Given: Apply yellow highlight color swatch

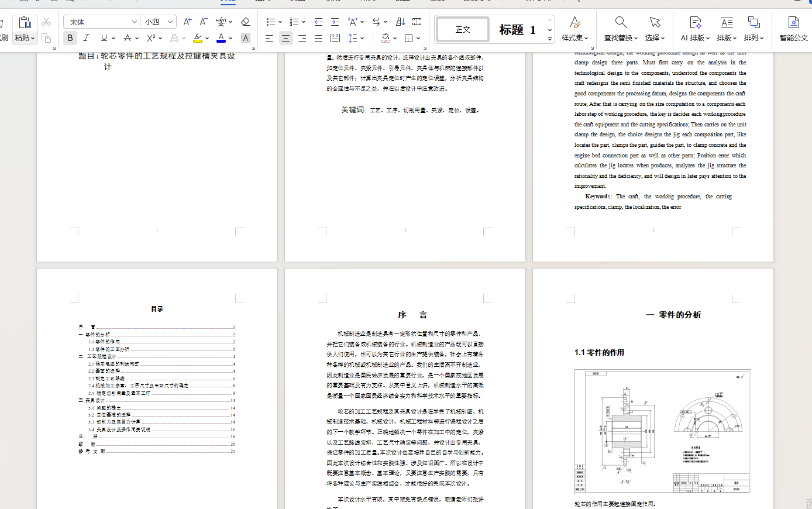Looking at the screenshot, I should tap(198, 38).
